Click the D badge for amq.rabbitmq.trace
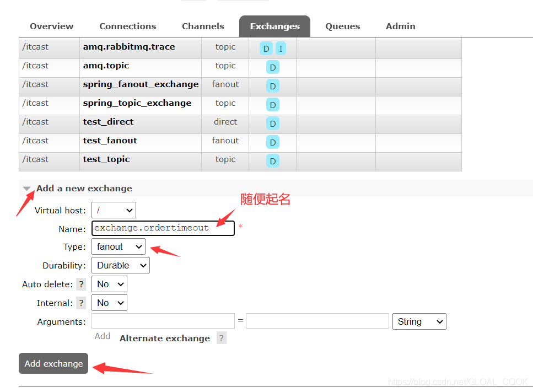Viewport: 533px width, 392px height. pyautogui.click(x=266, y=49)
